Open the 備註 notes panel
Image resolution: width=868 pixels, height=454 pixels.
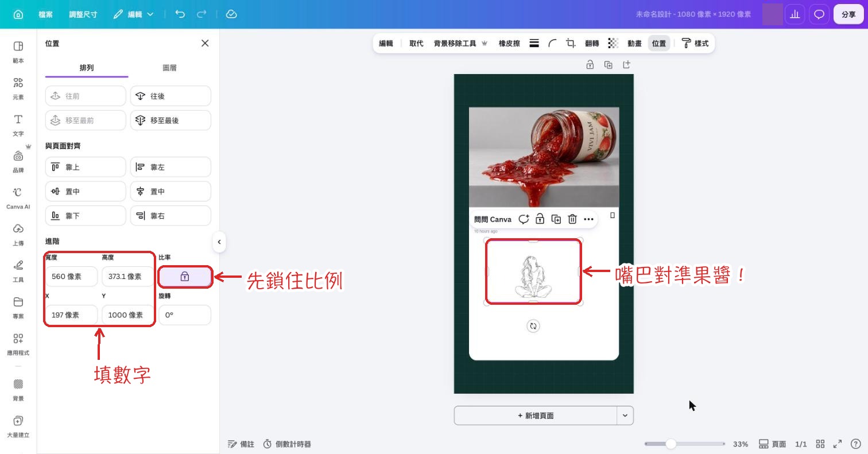click(241, 444)
